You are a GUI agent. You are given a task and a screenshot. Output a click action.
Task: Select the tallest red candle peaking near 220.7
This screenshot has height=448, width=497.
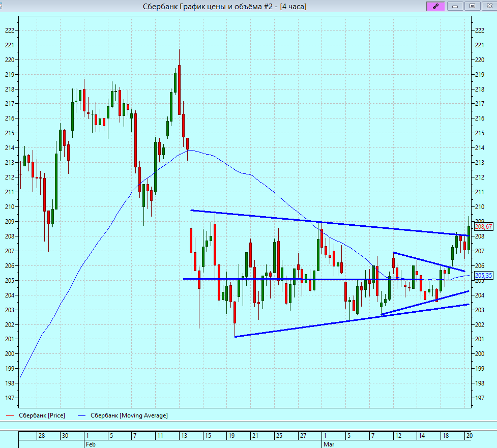[x=180, y=89]
